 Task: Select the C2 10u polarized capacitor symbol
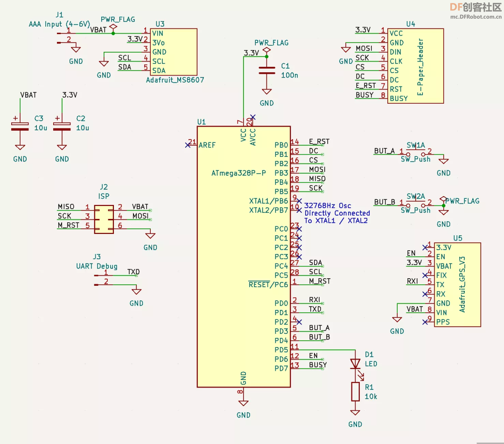(x=62, y=127)
